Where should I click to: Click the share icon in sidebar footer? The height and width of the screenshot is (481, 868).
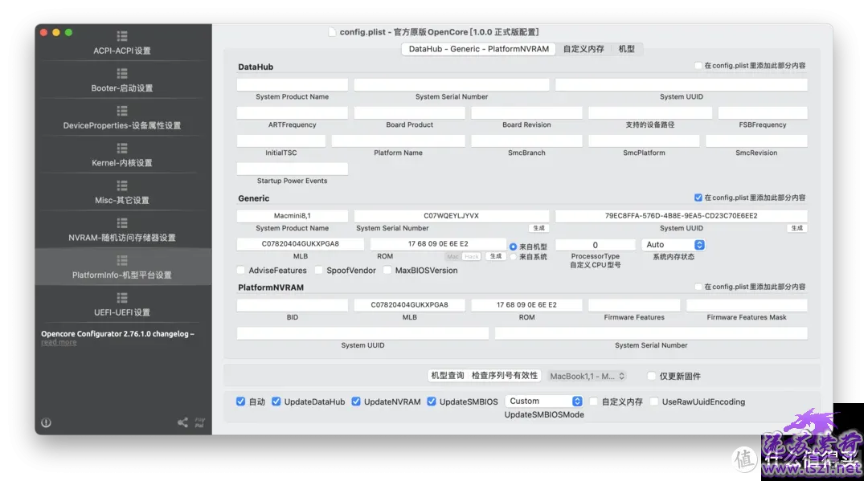[182, 423]
